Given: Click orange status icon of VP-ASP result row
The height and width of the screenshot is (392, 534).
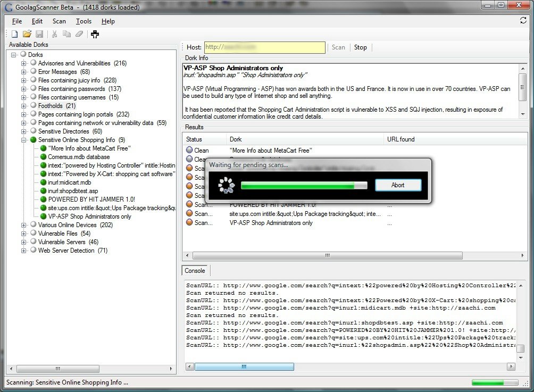Looking at the screenshot, I should pos(189,222).
